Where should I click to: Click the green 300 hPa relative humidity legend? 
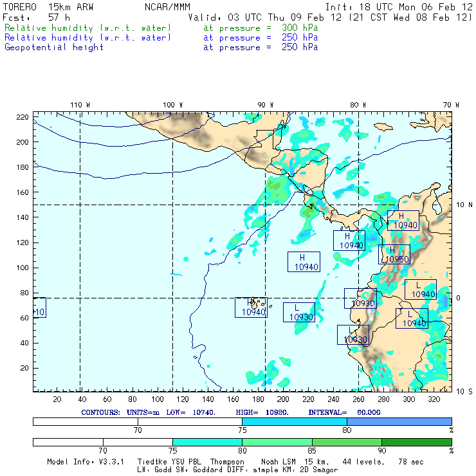[x=88, y=28]
